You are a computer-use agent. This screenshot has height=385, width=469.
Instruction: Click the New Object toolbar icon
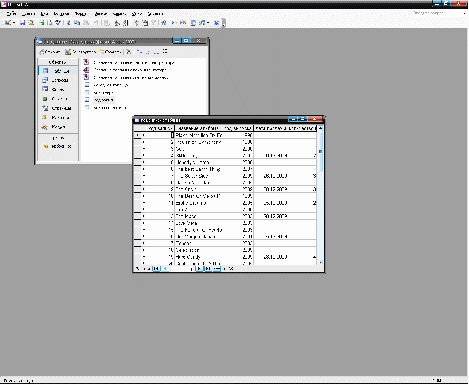[202, 23]
